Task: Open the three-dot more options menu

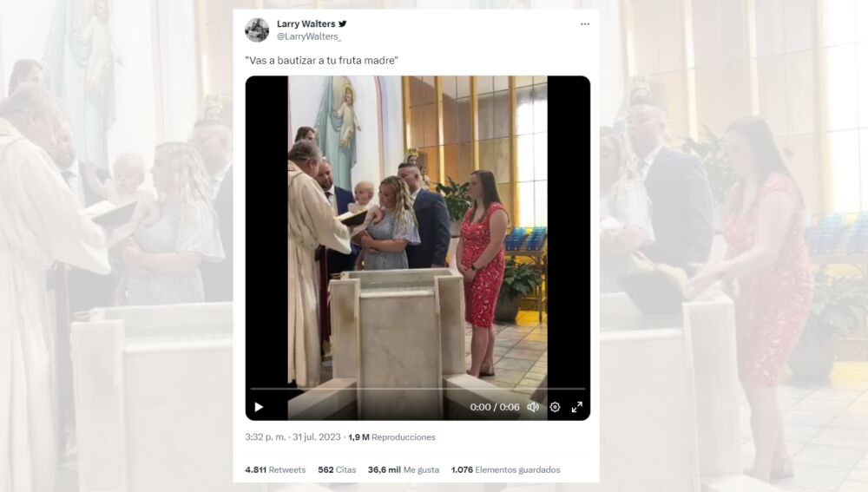Action: pyautogui.click(x=585, y=24)
